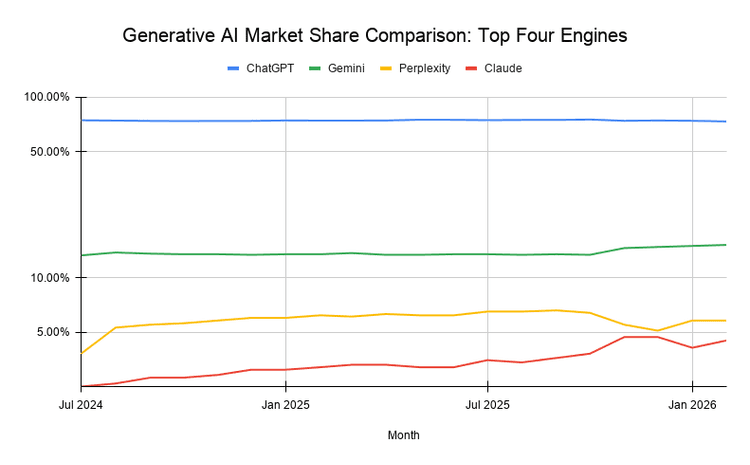Image resolution: width=750 pixels, height=465 pixels.
Task: Click the Month axis title
Action: click(x=403, y=435)
